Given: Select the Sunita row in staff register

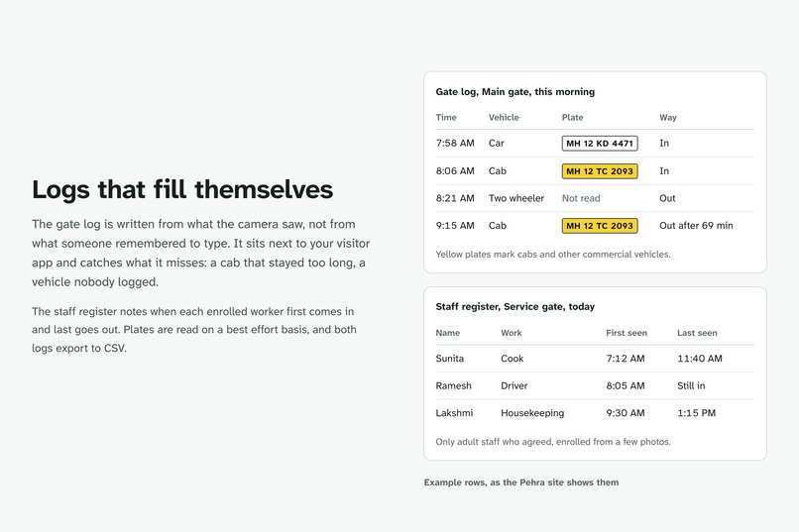Looking at the screenshot, I should [595, 359].
